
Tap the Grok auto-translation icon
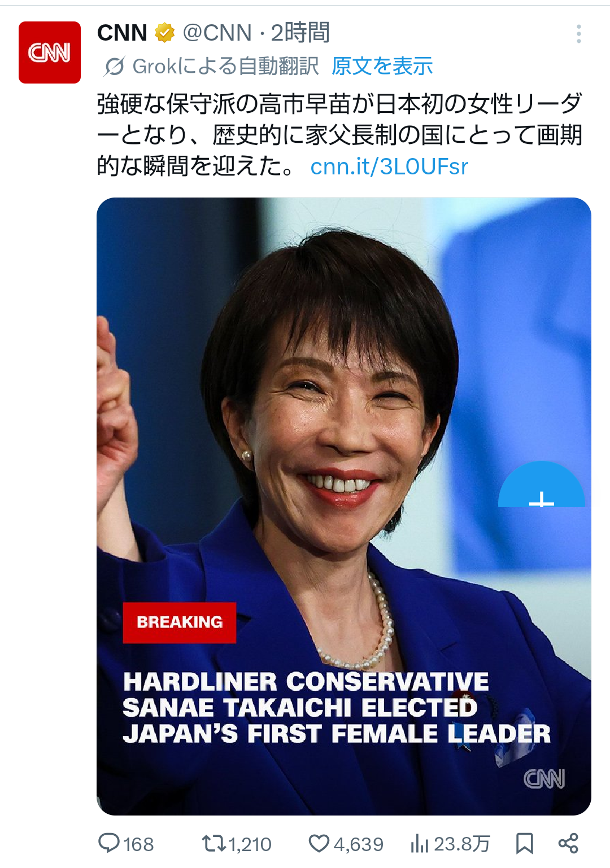coord(114,67)
